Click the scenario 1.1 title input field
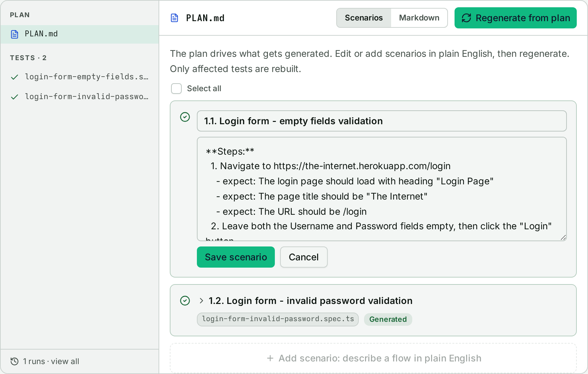The image size is (588, 374). tap(382, 121)
